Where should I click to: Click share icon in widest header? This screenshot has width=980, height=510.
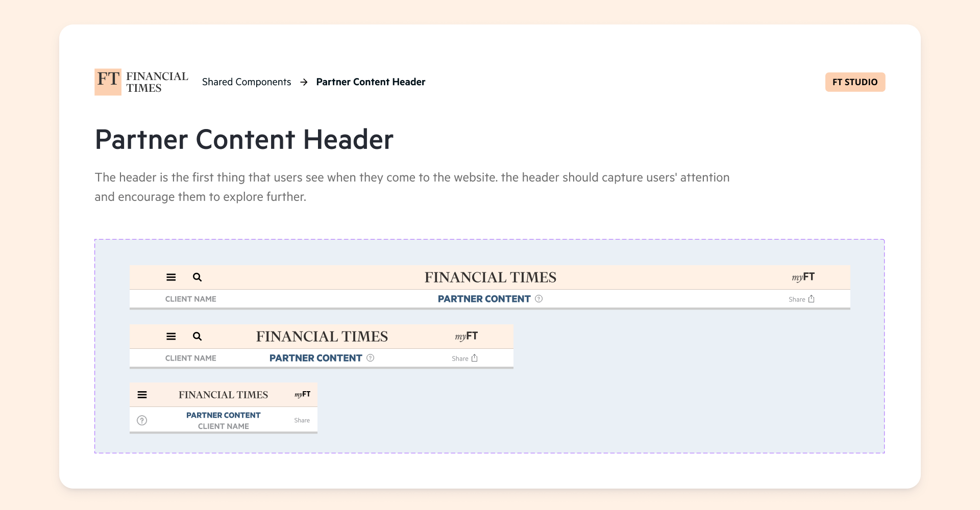pos(811,299)
